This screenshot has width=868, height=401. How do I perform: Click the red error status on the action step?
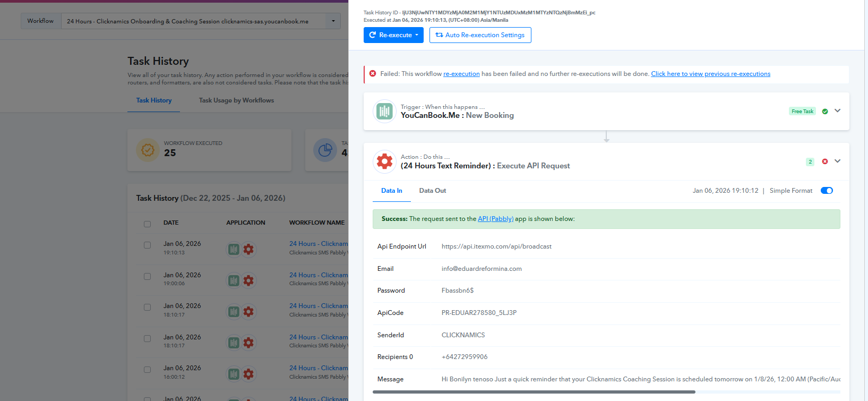pos(825,161)
